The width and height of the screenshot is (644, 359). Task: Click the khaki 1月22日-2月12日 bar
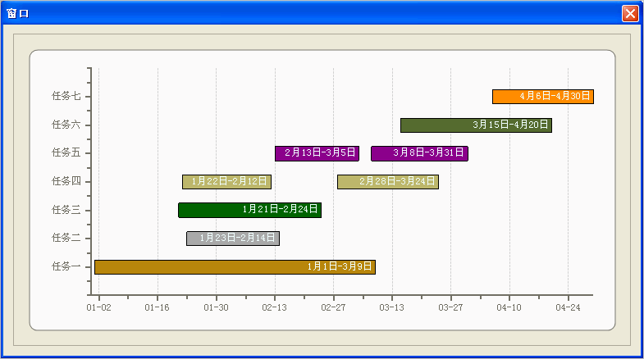226,182
